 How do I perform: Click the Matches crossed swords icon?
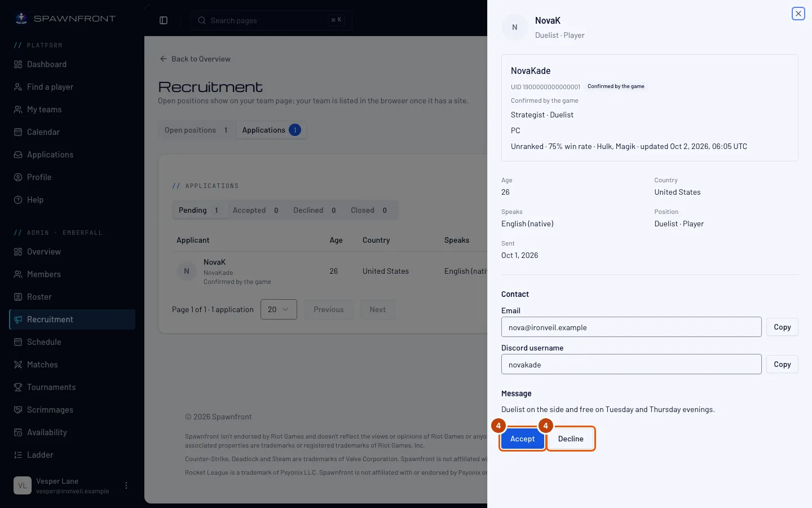(18, 365)
